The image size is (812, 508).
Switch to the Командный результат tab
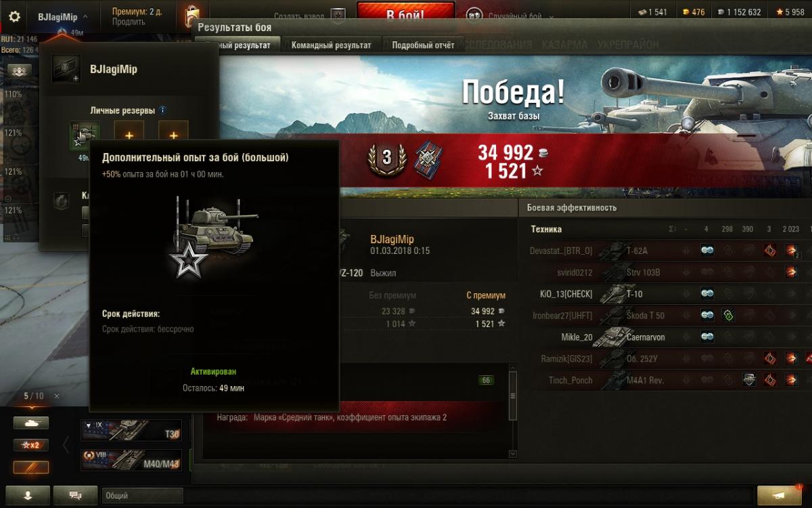coord(331,45)
